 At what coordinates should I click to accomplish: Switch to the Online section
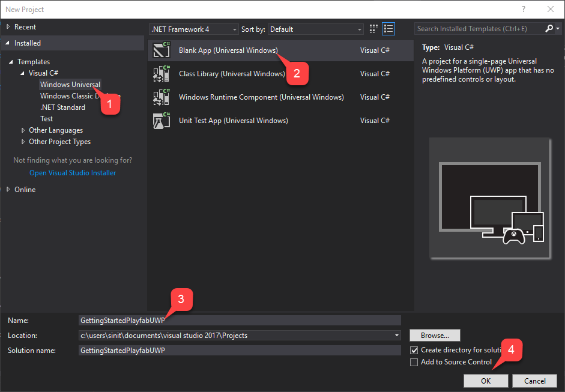click(x=26, y=189)
